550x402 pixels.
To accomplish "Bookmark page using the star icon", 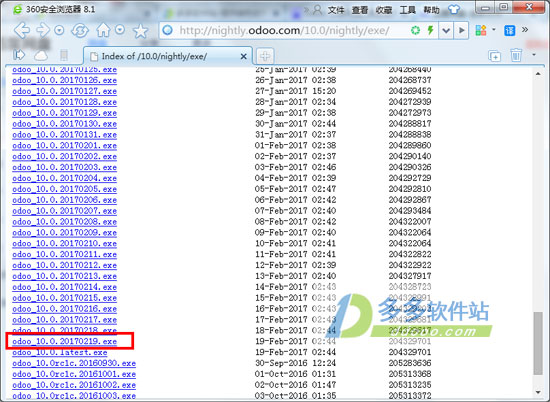I will pyautogui.click(x=140, y=31).
